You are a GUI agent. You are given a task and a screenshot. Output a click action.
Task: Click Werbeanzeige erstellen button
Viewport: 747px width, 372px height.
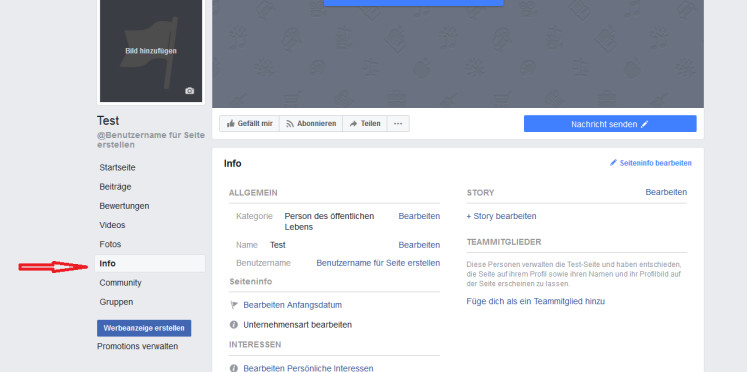(144, 328)
